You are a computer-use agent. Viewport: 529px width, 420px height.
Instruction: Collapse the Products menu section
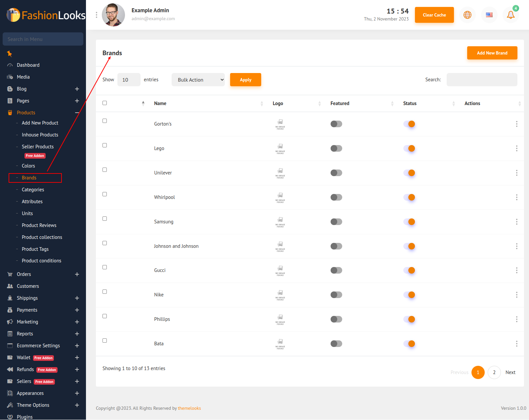coord(77,113)
